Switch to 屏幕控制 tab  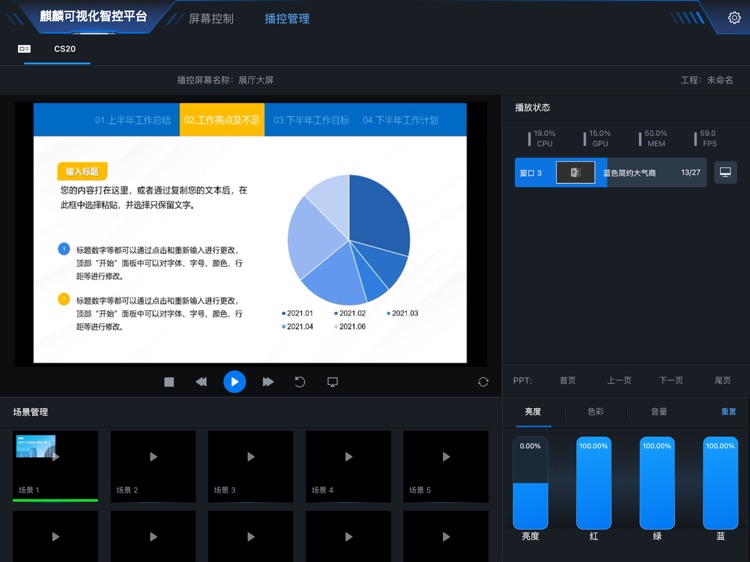[211, 19]
